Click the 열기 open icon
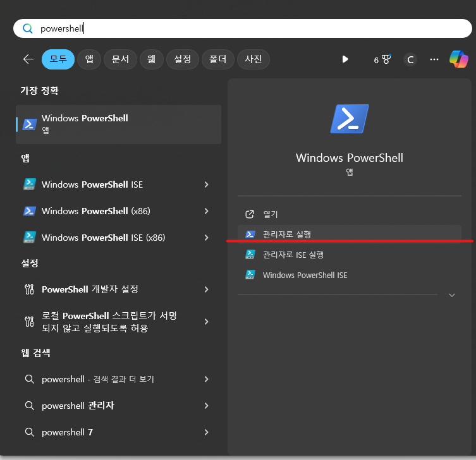Image resolution: width=476 pixels, height=460 pixels. point(250,214)
